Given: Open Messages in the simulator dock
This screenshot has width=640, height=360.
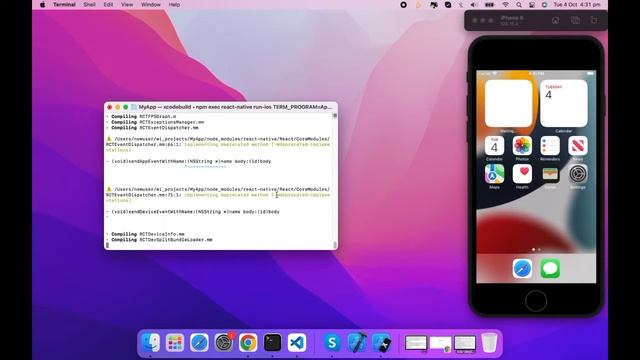Looking at the screenshot, I should click(x=550, y=269).
